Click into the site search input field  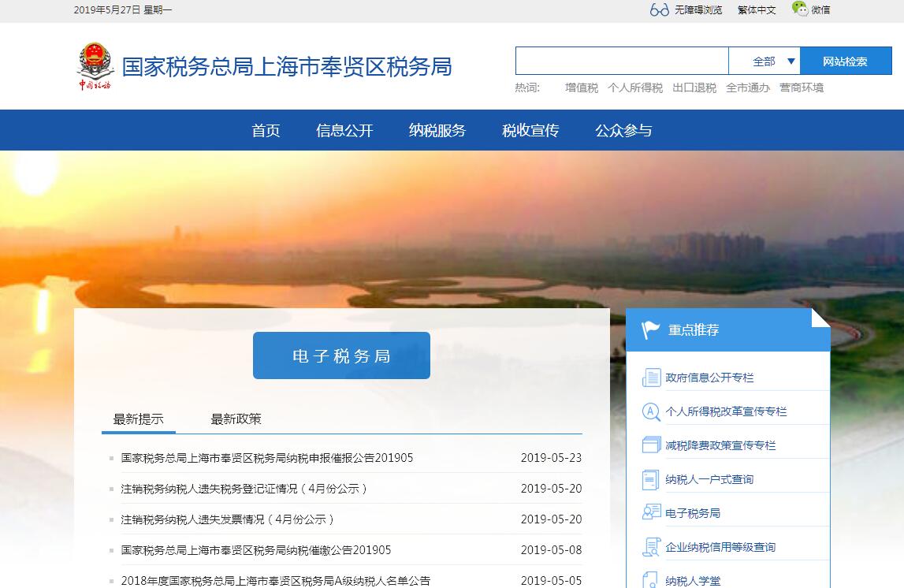621,61
